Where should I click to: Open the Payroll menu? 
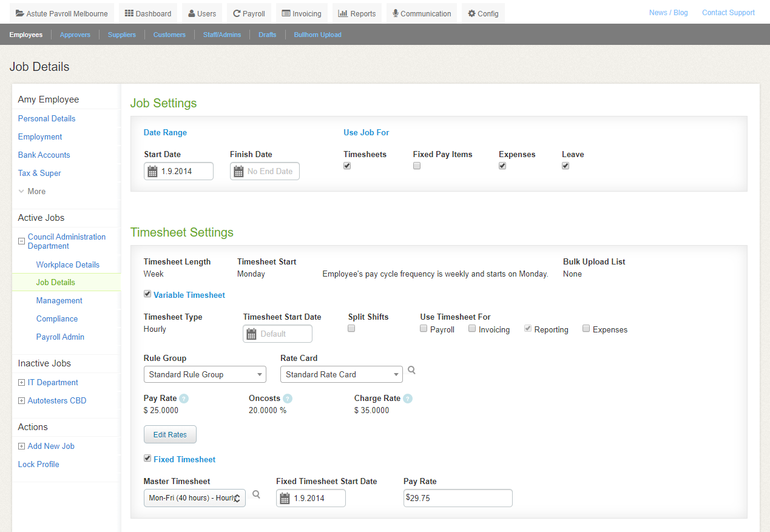tap(249, 13)
